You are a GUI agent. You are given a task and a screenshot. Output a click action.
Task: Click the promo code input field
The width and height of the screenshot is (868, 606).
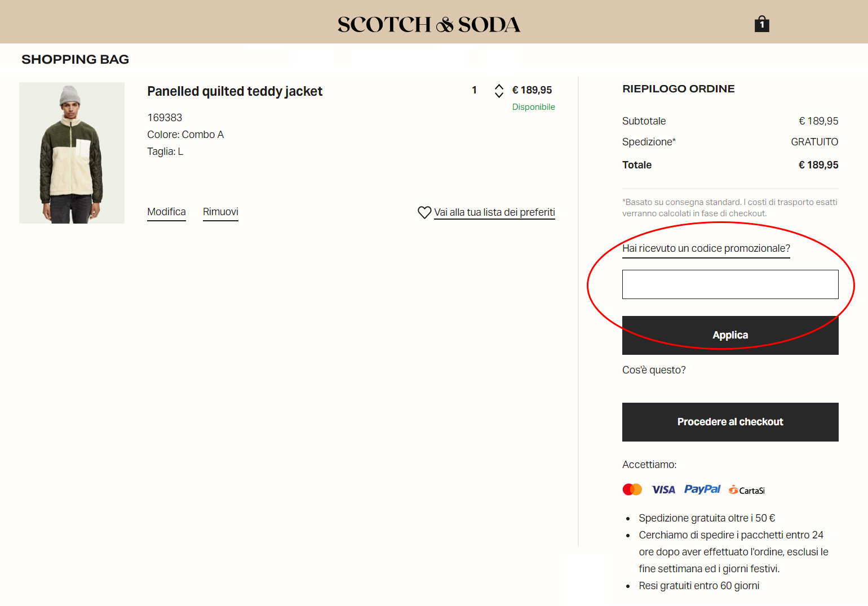point(730,284)
